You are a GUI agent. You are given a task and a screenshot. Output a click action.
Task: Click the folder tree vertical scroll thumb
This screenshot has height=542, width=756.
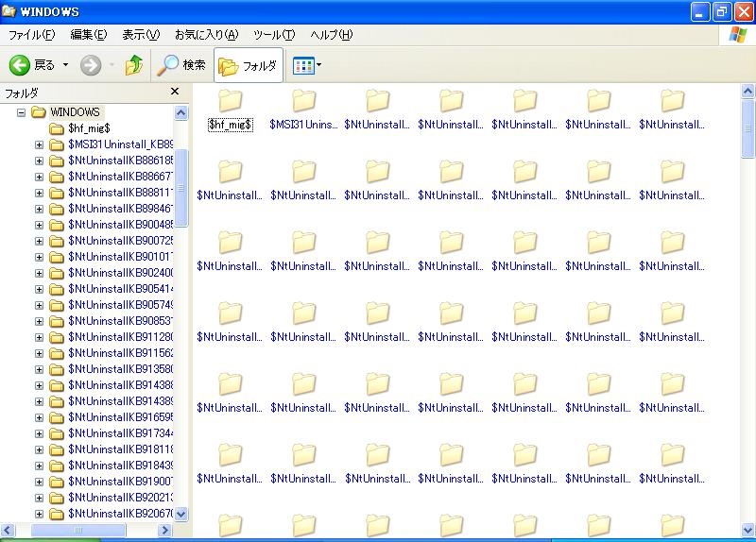pyautogui.click(x=180, y=188)
